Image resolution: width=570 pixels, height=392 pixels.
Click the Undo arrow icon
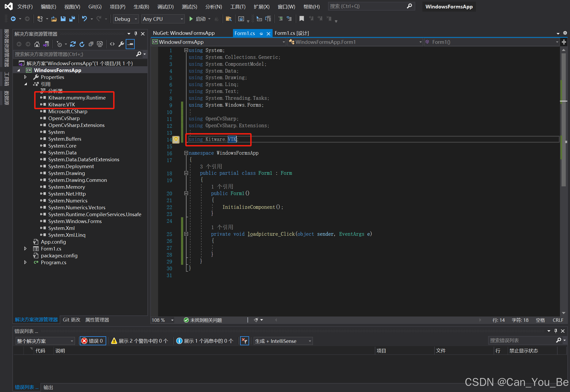[84, 19]
